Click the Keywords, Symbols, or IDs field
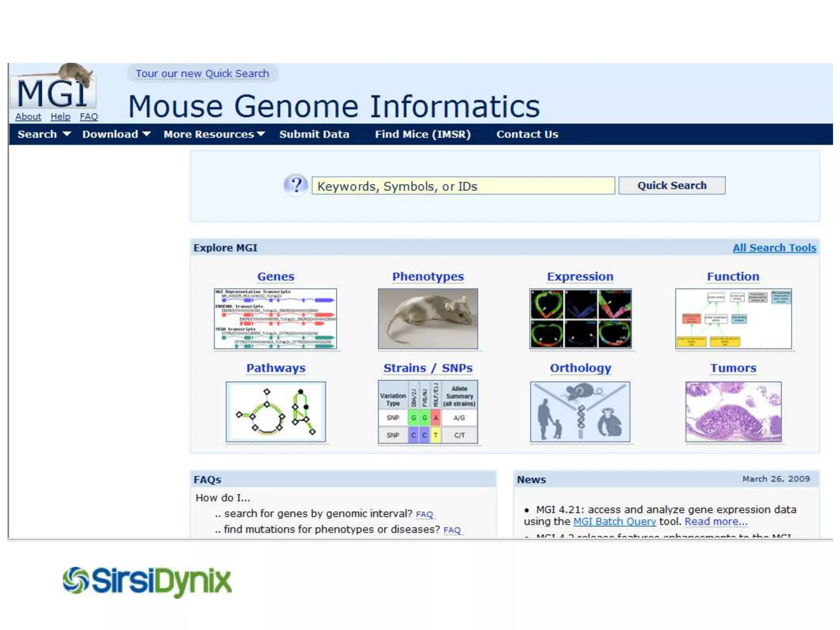The width and height of the screenshot is (840, 630). pyautogui.click(x=463, y=186)
